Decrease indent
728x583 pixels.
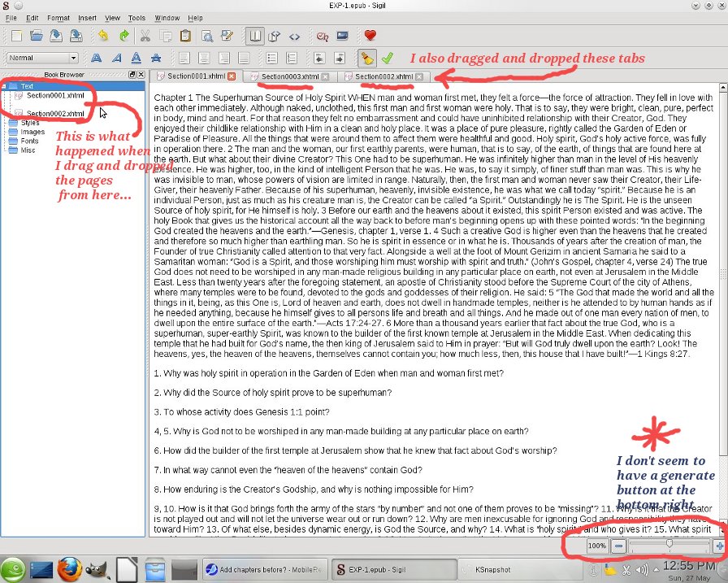click(x=319, y=58)
